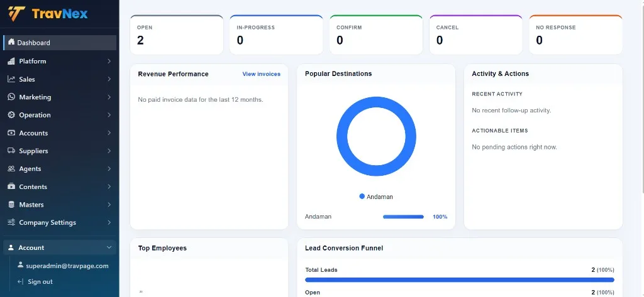Open the CONFIRM status card
Screen dimensions: 644x297
pyautogui.click(x=376, y=35)
